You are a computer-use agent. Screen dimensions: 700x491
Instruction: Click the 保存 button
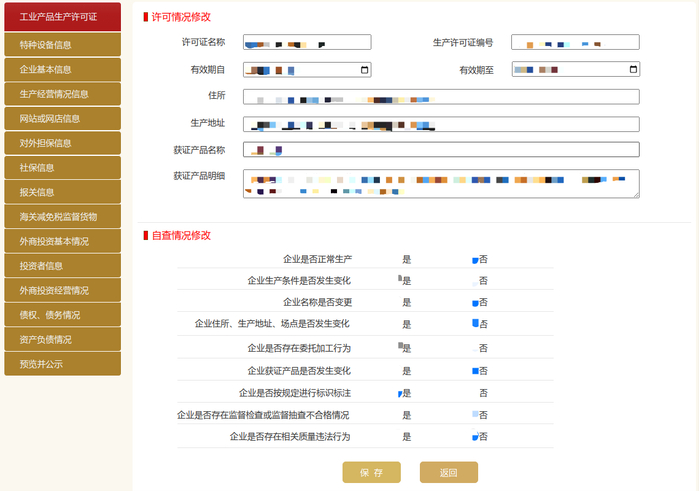click(x=371, y=472)
